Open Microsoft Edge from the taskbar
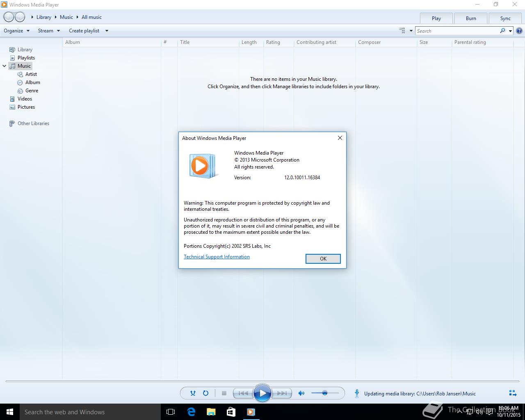 click(191, 412)
